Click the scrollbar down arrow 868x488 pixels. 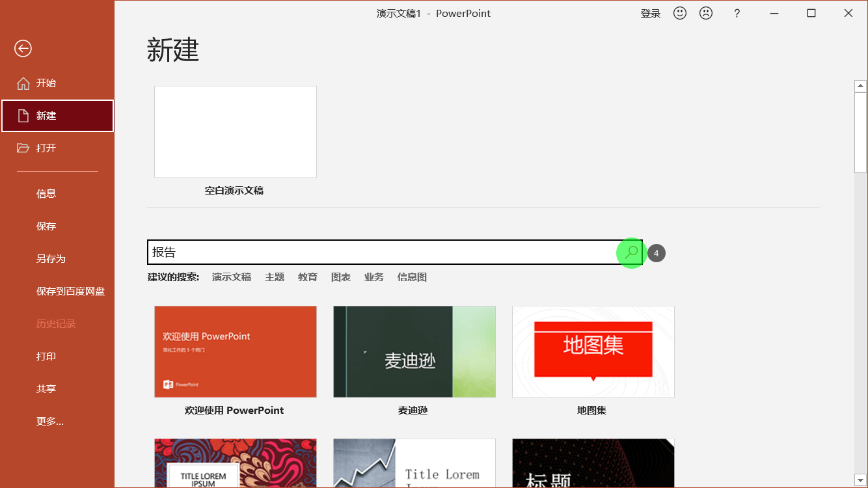[860, 480]
